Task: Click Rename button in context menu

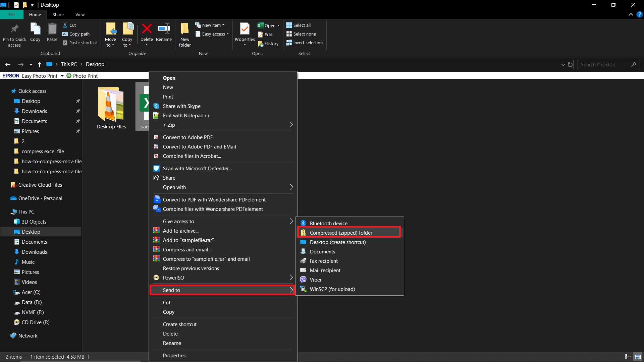Action: (x=172, y=343)
